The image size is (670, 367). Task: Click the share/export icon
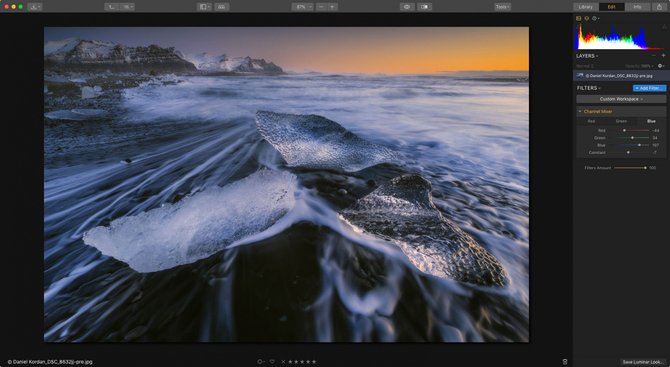(659, 7)
